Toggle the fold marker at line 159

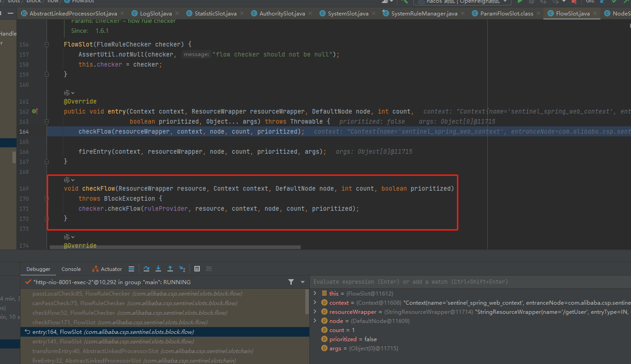(47, 74)
